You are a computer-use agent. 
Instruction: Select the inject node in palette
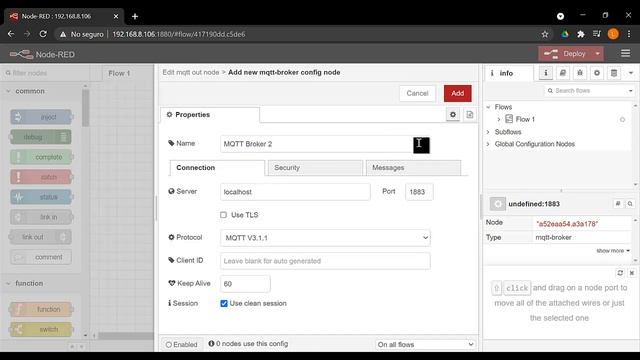[x=41, y=117]
